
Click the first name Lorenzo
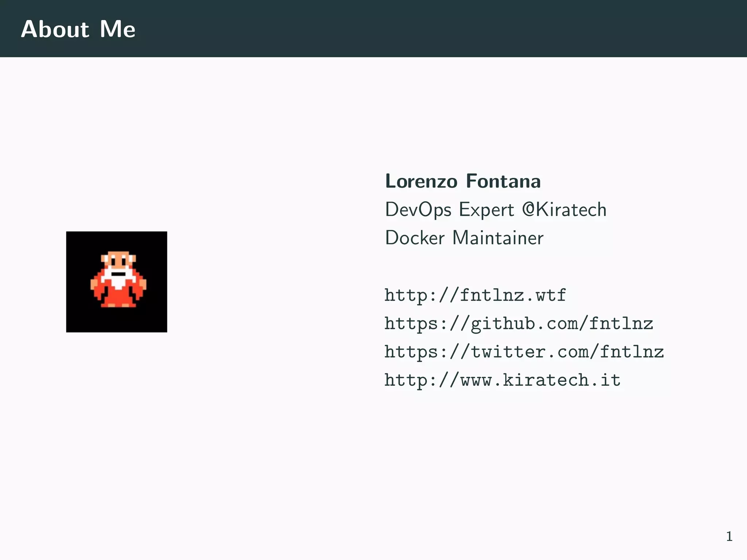coord(421,181)
